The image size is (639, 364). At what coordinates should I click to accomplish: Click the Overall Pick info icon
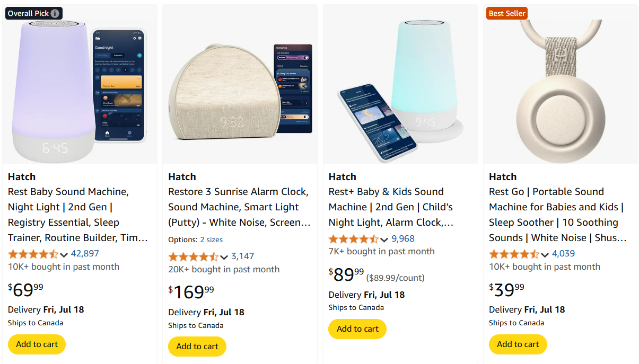pos(55,13)
